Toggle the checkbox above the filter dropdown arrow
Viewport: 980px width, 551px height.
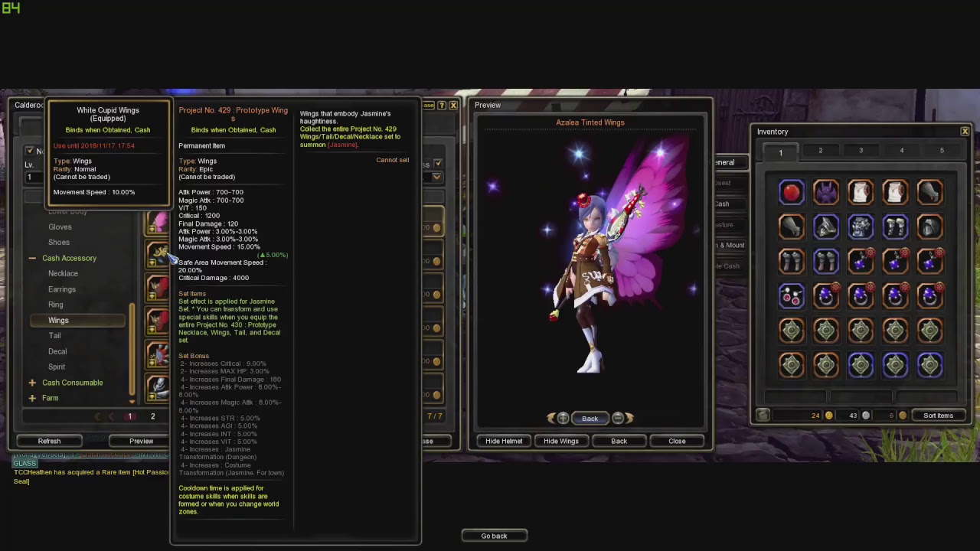[x=437, y=163]
